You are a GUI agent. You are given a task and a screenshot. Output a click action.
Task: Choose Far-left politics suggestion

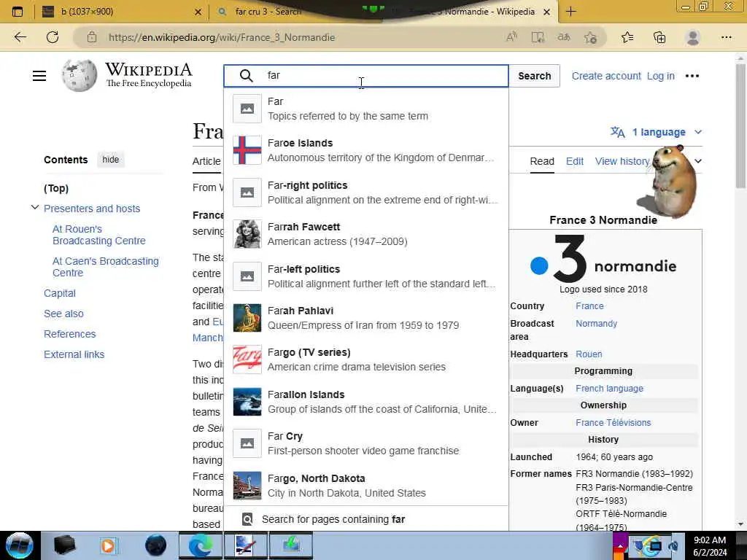click(x=366, y=276)
